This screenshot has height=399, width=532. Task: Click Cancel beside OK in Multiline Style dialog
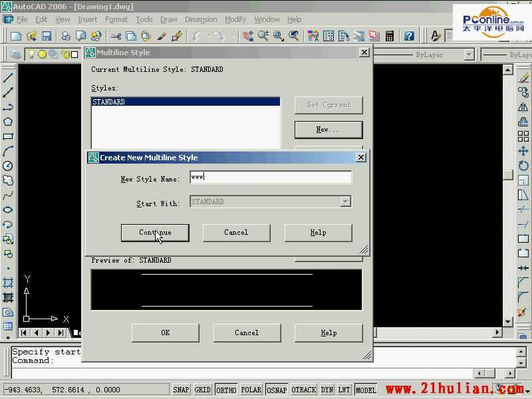[x=247, y=333]
